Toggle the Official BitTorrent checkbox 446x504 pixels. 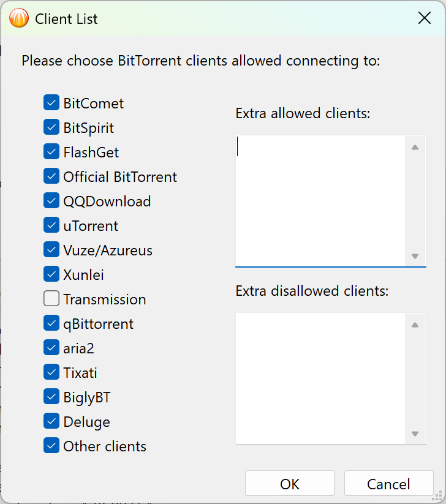(x=51, y=176)
